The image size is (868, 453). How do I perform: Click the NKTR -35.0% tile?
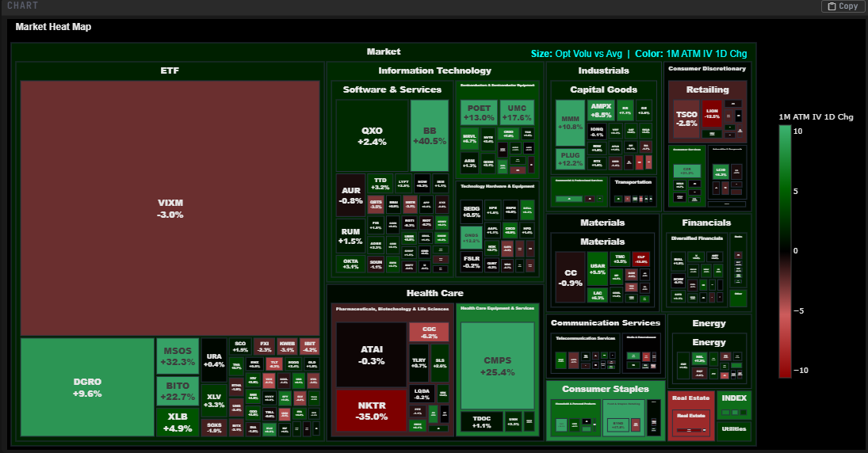pyautogui.click(x=372, y=411)
